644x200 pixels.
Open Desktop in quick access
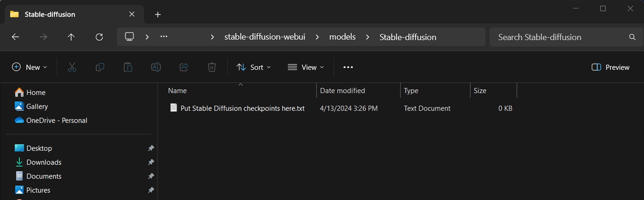coord(33,148)
